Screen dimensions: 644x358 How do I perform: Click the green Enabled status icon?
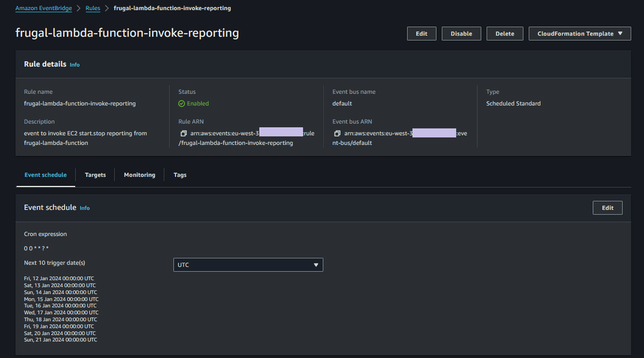click(x=182, y=103)
